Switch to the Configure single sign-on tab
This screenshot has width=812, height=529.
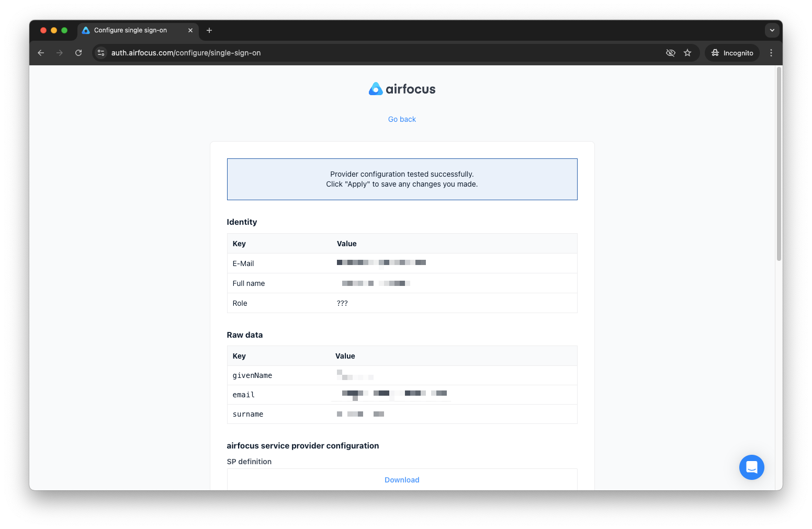[x=131, y=30]
